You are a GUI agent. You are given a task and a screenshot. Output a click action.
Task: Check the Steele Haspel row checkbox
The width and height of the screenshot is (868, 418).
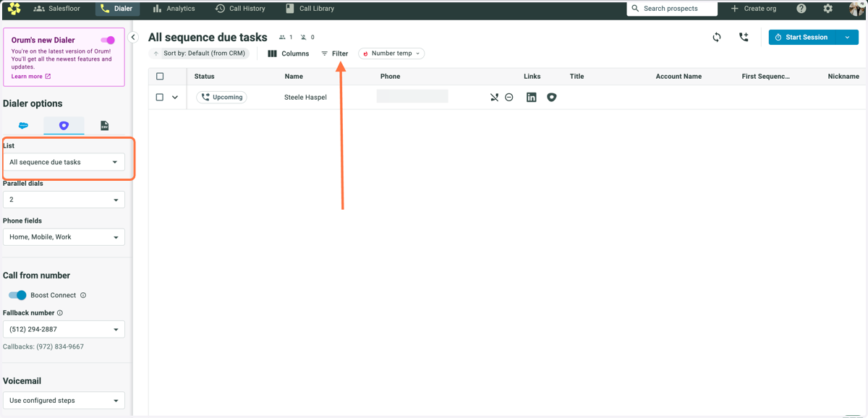tap(160, 97)
